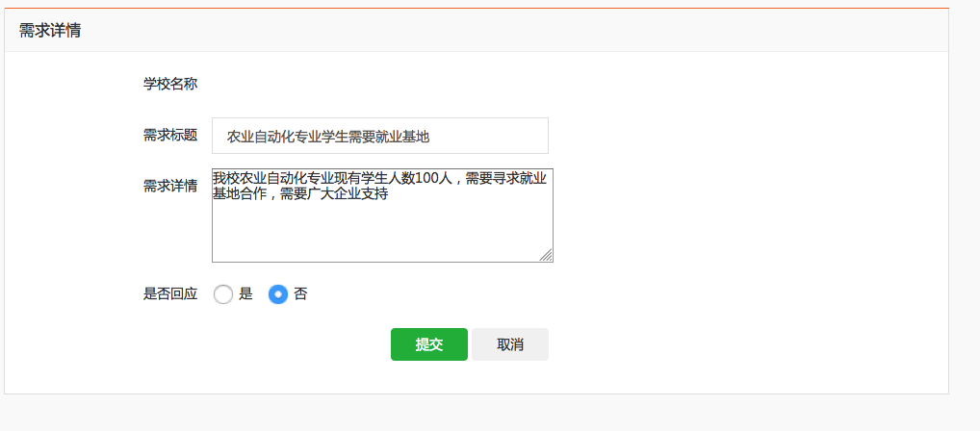
Task: Click the 需求标题 text input field
Action: 379,136
